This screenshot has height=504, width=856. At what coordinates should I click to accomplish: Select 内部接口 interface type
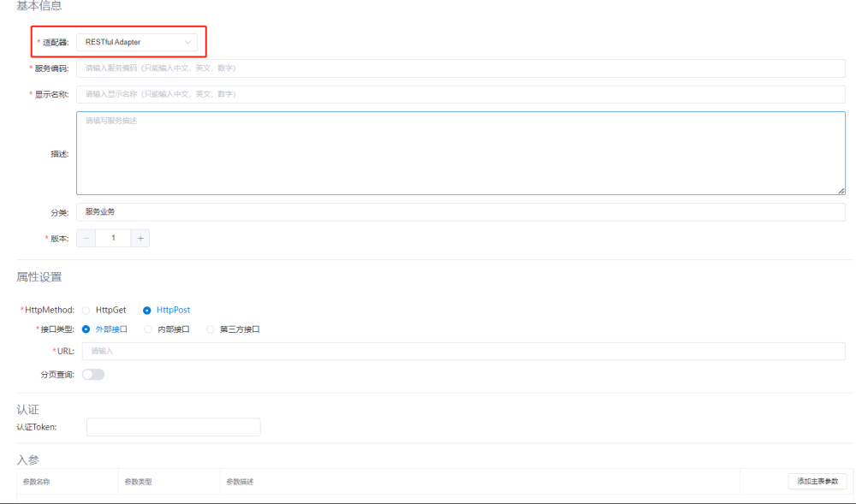point(148,329)
